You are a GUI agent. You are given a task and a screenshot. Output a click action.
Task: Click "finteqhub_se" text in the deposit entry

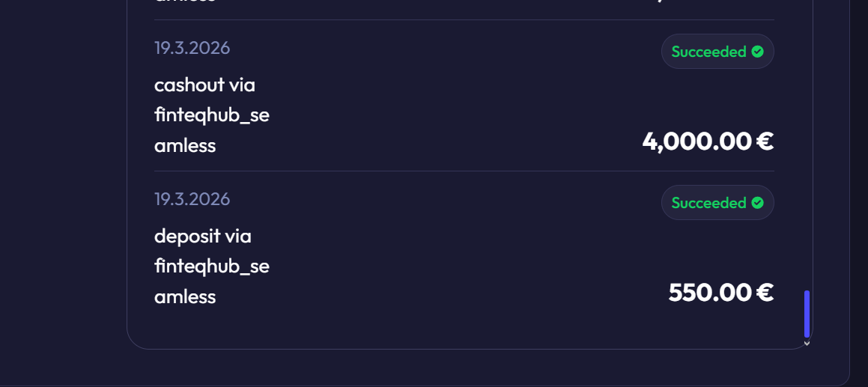point(211,266)
